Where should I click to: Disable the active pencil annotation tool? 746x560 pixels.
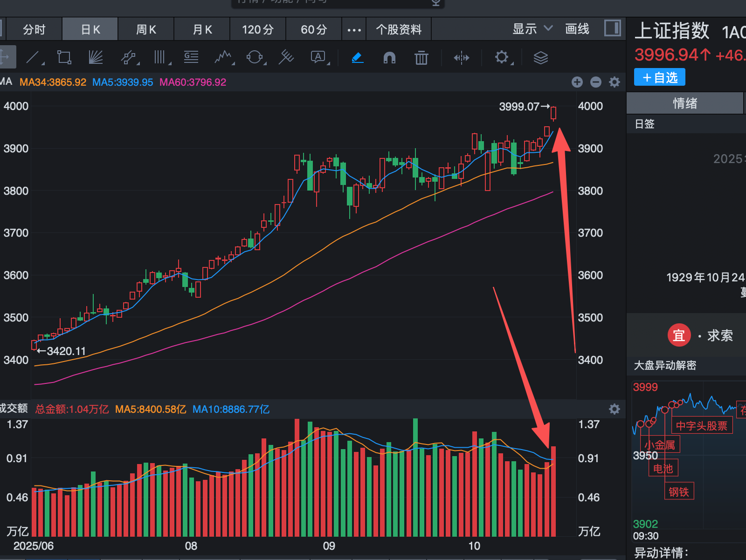click(x=357, y=57)
